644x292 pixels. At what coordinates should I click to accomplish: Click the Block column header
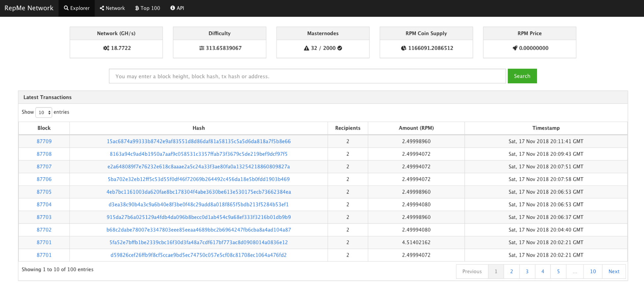44,128
